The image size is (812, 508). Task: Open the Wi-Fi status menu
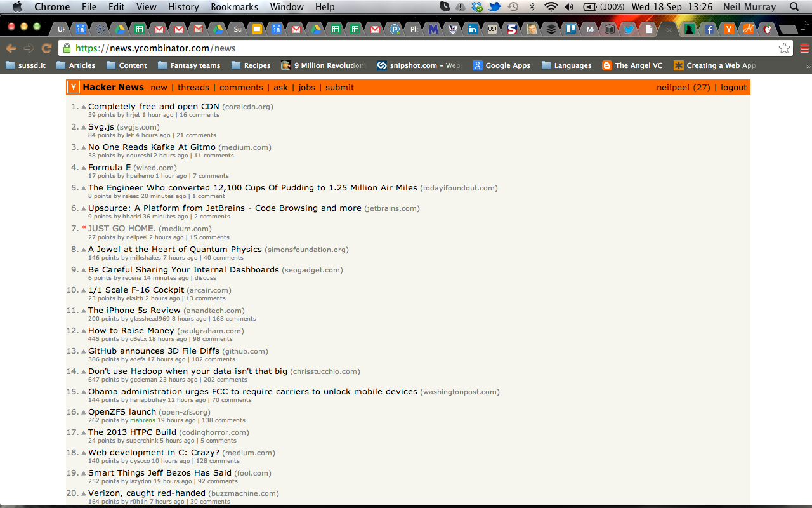click(x=551, y=7)
